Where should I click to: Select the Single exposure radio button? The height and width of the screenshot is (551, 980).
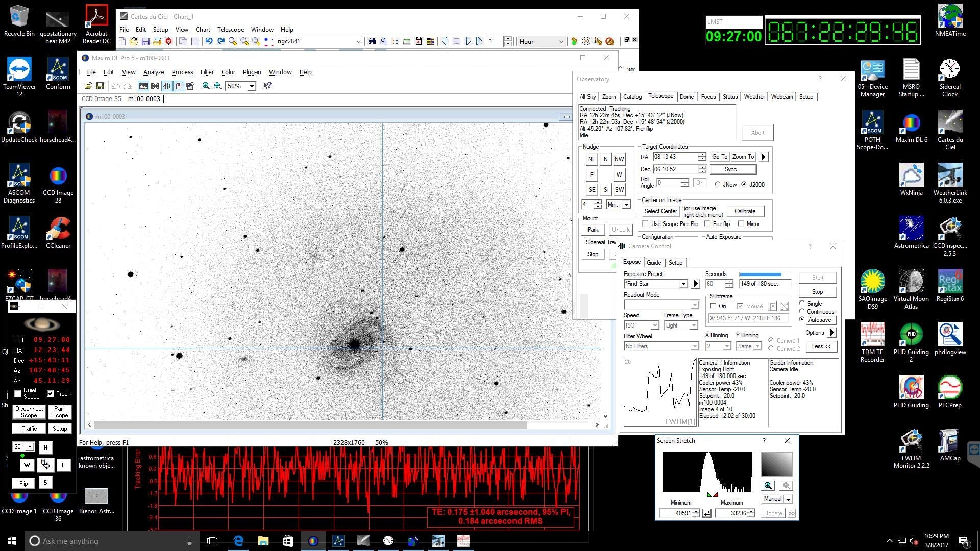802,303
